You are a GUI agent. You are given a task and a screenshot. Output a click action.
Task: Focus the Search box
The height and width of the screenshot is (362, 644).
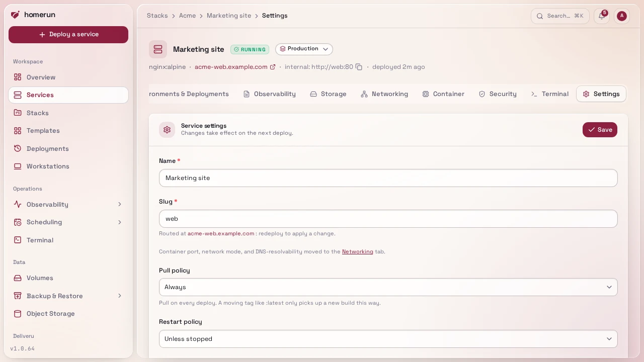click(x=560, y=16)
